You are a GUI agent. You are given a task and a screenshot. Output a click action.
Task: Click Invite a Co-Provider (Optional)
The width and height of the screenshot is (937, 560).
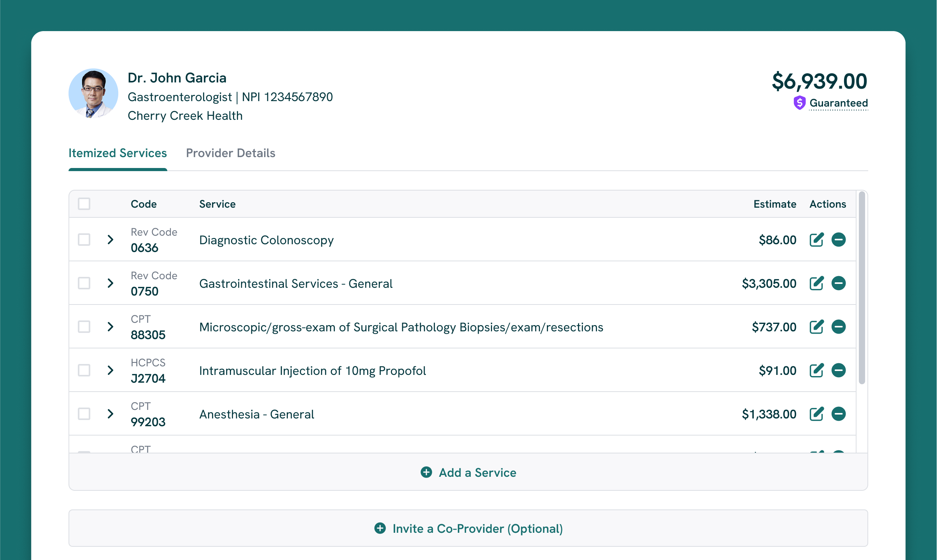[x=468, y=528]
